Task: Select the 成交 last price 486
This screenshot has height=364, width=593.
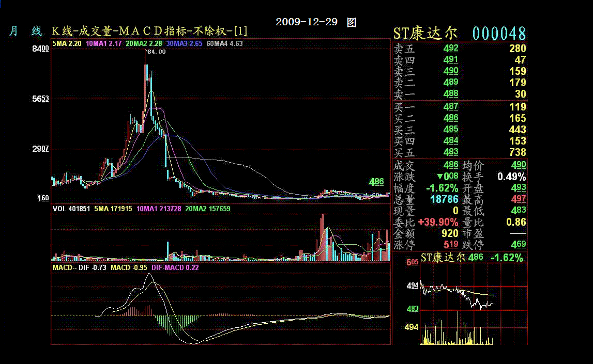Action: point(451,165)
